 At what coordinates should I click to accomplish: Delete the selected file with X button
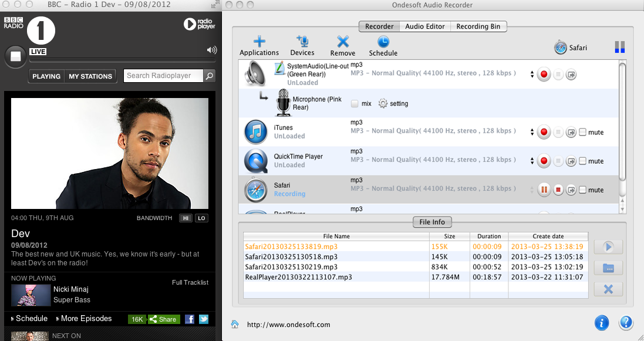click(x=608, y=289)
